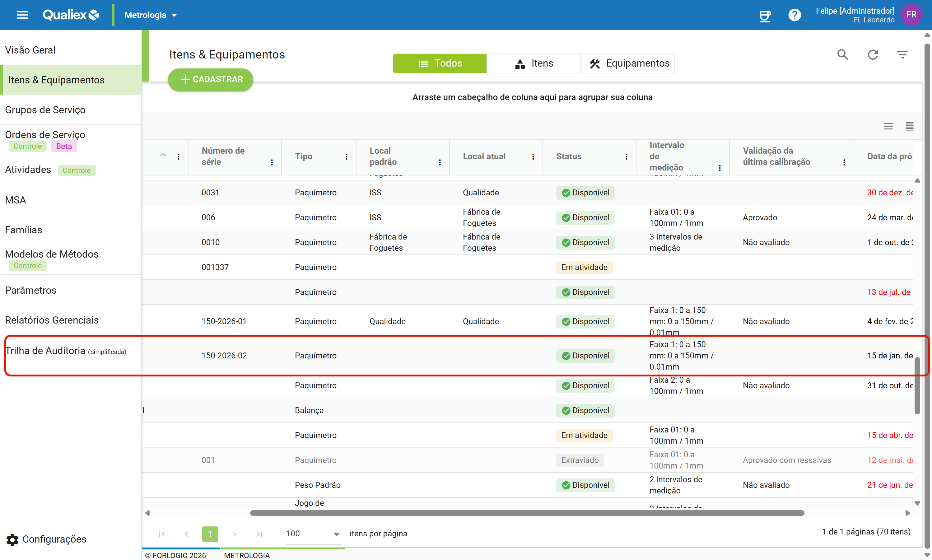932x560 pixels.
Task: Open the hamburger navigation menu
Action: [x=22, y=15]
